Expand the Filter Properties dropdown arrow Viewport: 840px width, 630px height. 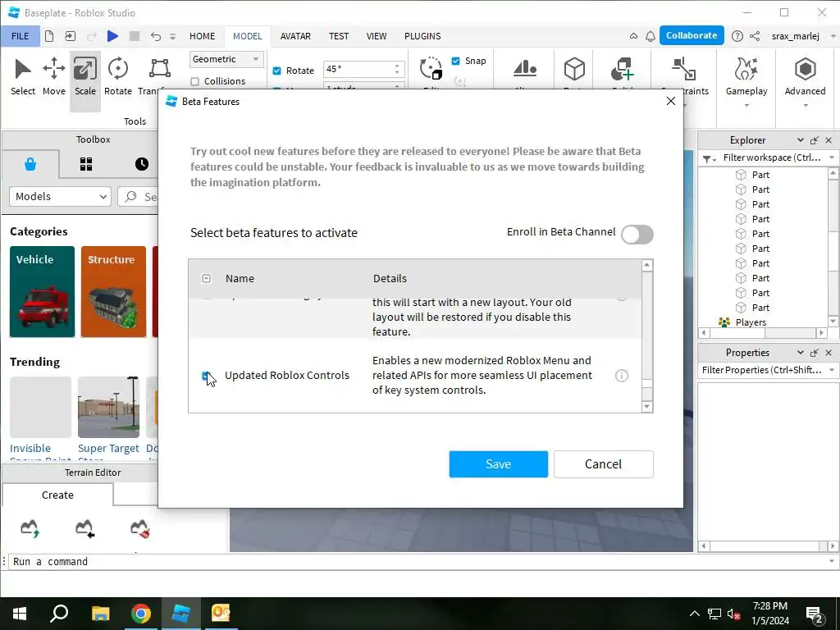pyautogui.click(x=832, y=370)
